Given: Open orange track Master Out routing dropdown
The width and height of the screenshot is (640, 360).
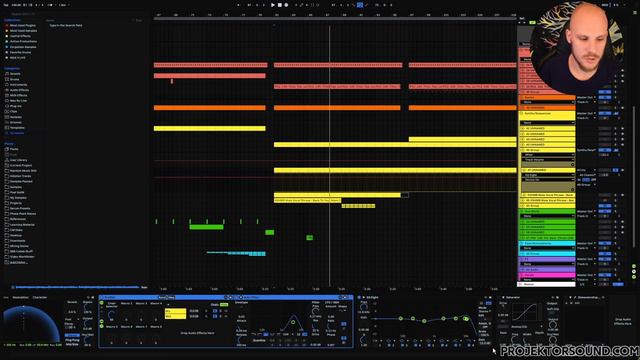Looking at the screenshot, I should click(586, 98).
